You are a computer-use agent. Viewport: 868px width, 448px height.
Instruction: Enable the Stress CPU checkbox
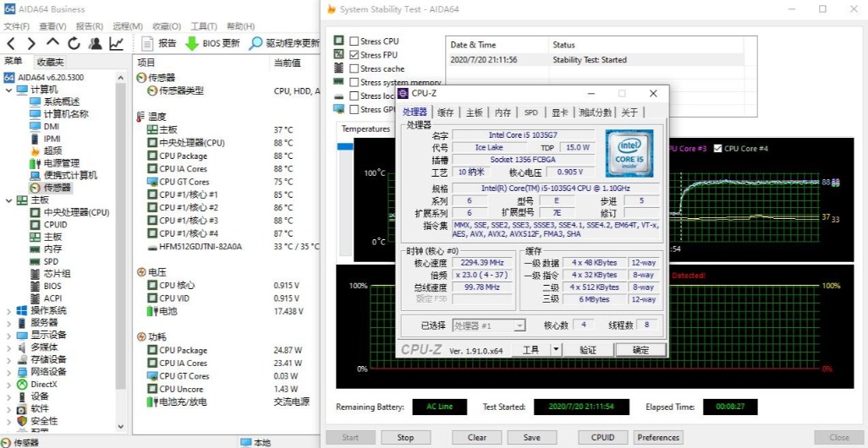[x=354, y=41]
